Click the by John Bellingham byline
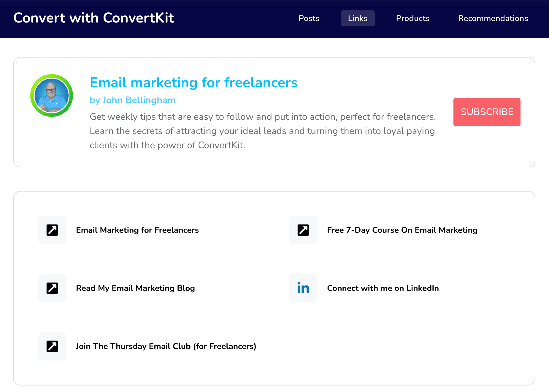The height and width of the screenshot is (392, 549). coord(133,100)
